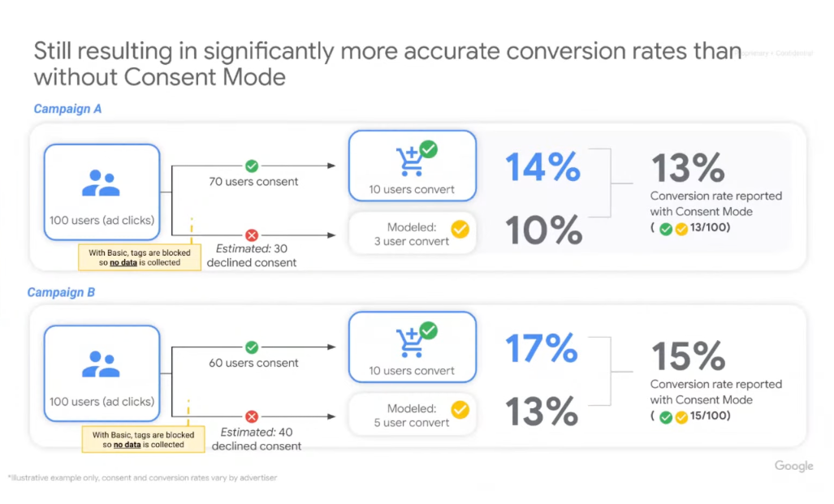Click the users icon in Campaign A box

pos(101,183)
